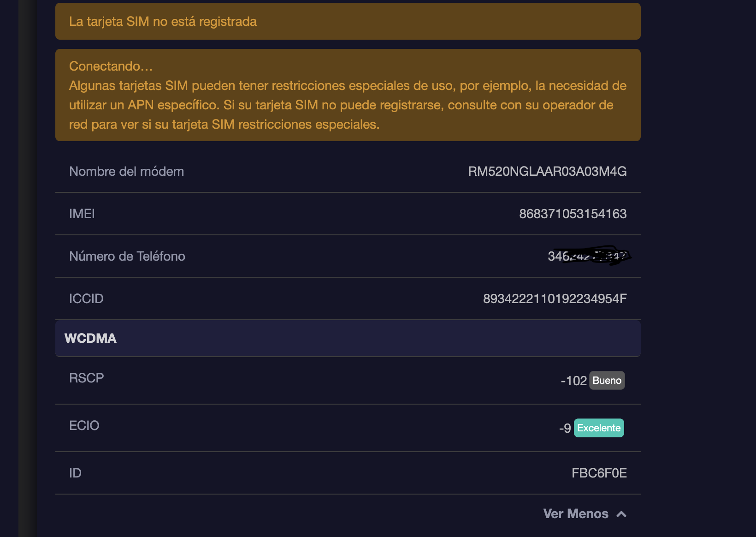Click the ECIO row label

click(84, 426)
